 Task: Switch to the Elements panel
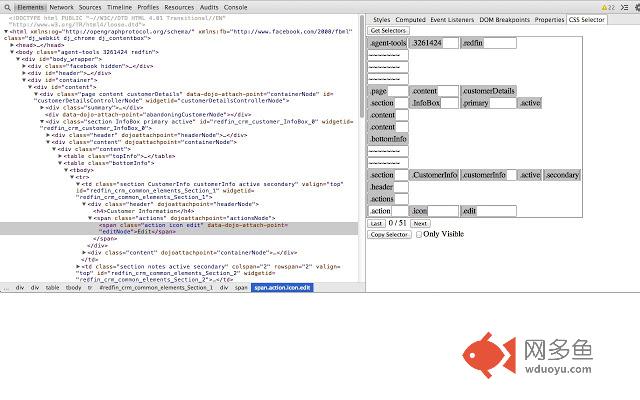pos(30,7)
